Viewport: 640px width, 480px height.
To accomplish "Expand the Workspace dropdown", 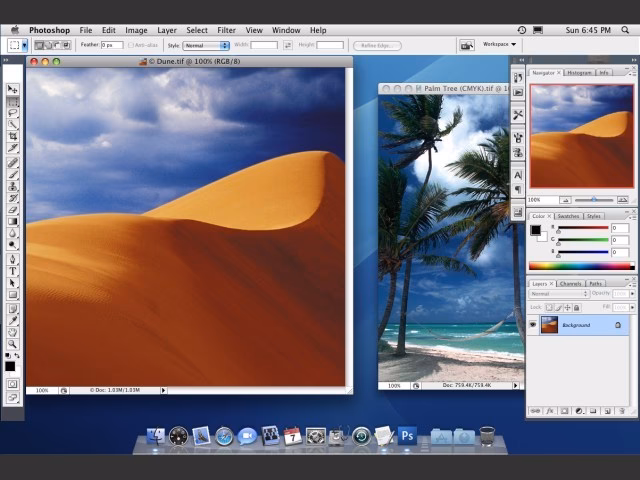I will 500,44.
